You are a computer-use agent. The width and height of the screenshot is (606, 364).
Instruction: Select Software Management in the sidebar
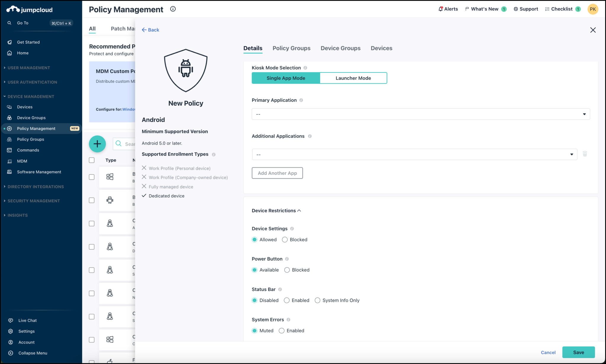(x=39, y=172)
